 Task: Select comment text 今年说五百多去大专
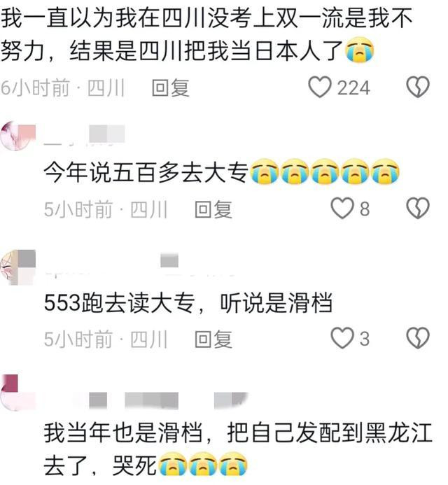pyautogui.click(x=146, y=172)
